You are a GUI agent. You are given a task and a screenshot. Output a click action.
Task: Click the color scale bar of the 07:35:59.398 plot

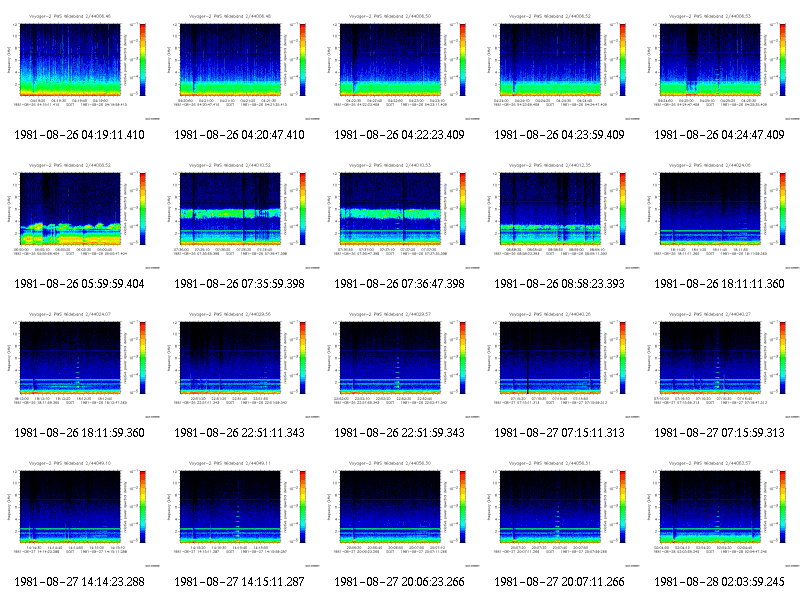tap(303, 209)
